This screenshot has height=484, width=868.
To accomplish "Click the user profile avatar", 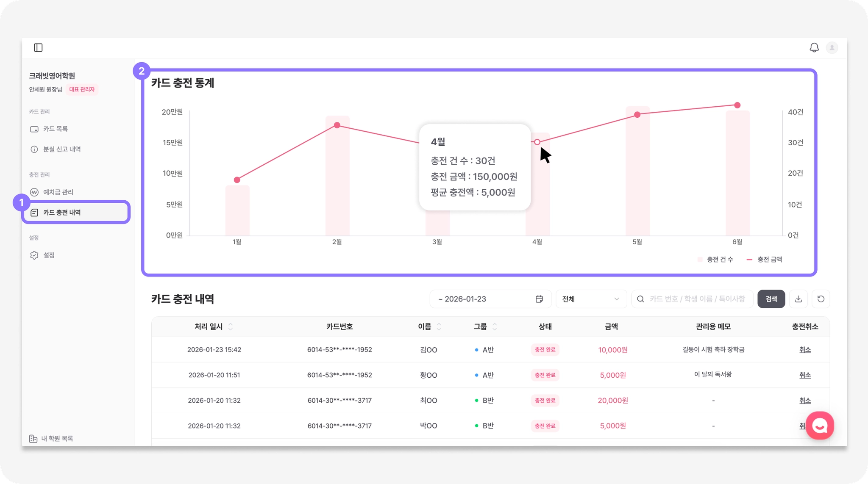I will (832, 47).
